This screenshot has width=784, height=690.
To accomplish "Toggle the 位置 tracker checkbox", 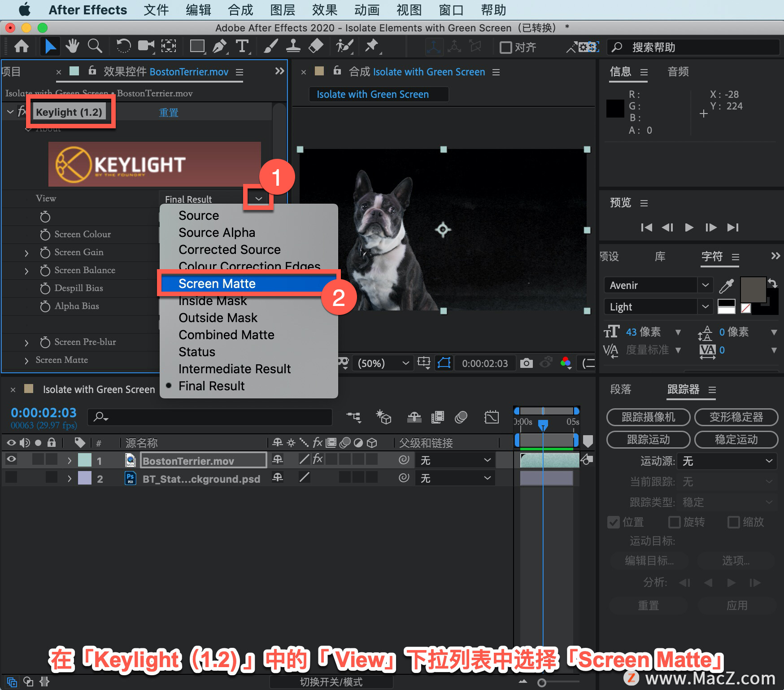I will (613, 522).
